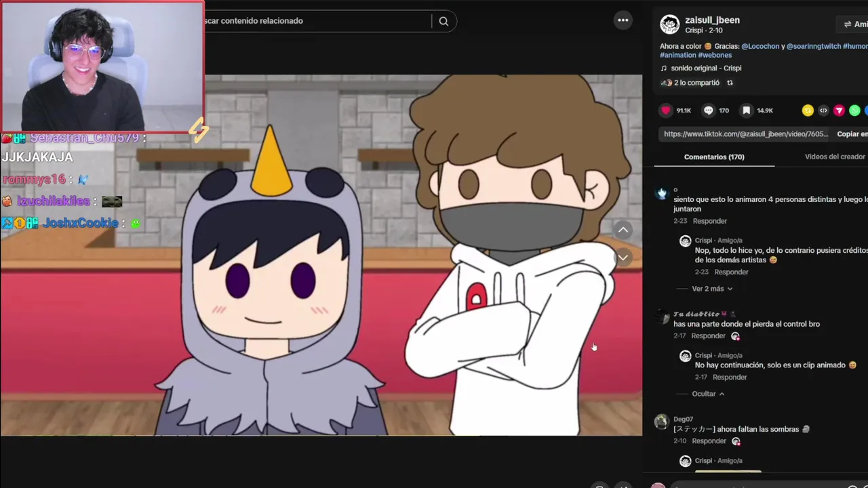This screenshot has height=488, width=868.
Task: Reply to the 'siento que esto lo animaron' comment
Action: [709, 221]
